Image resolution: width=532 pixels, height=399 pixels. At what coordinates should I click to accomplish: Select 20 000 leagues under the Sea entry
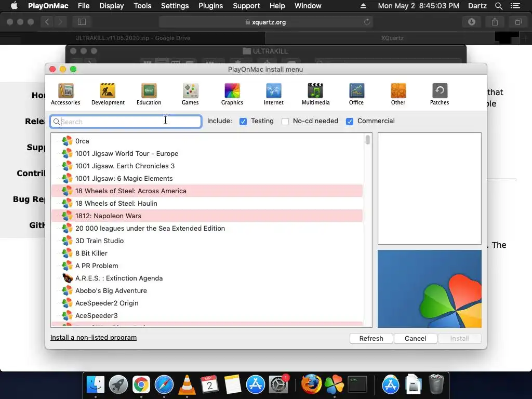point(207,229)
